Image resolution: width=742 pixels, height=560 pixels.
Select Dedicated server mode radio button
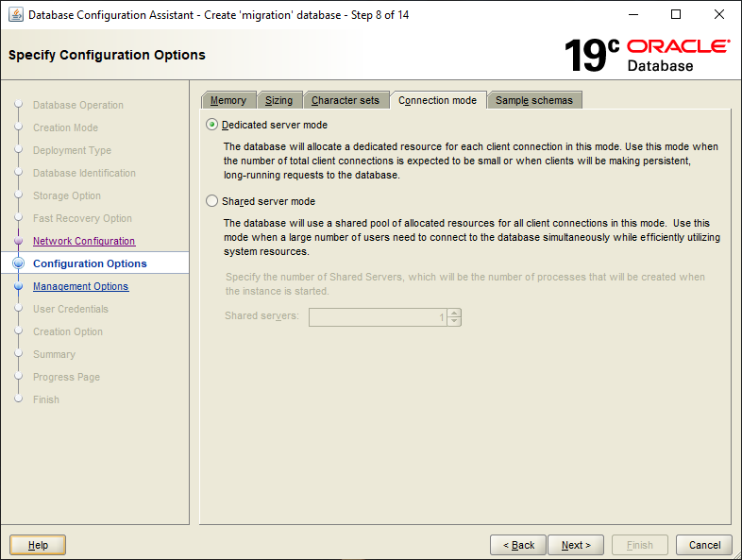pos(211,125)
